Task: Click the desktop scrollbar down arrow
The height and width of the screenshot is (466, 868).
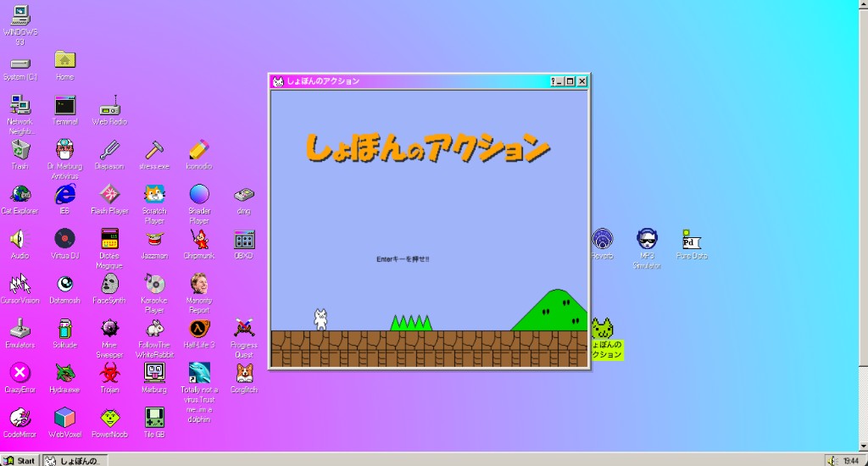Action: [864, 447]
